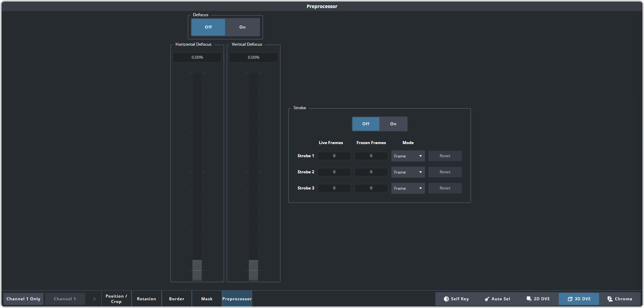Switch to 2D DVE key type
Viewport: 644px width, 308px height.
pyautogui.click(x=538, y=299)
